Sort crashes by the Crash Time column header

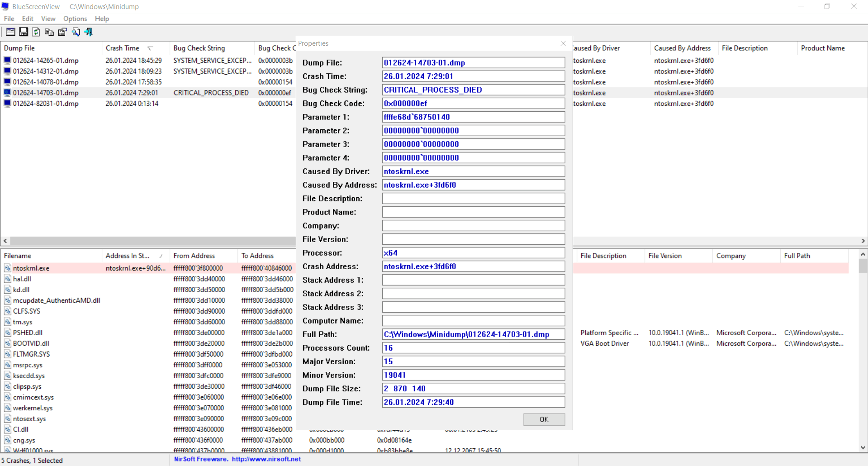[x=136, y=48]
